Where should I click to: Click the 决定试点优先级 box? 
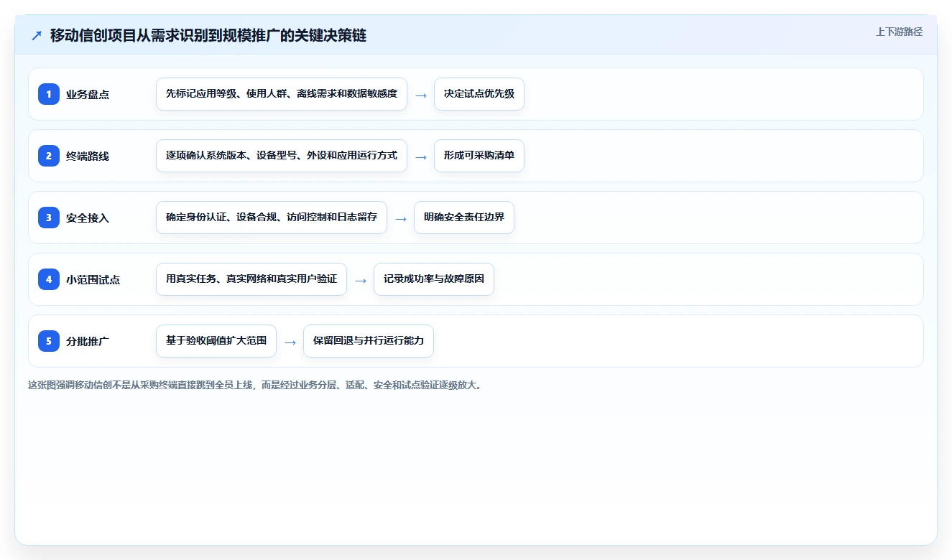479,94
